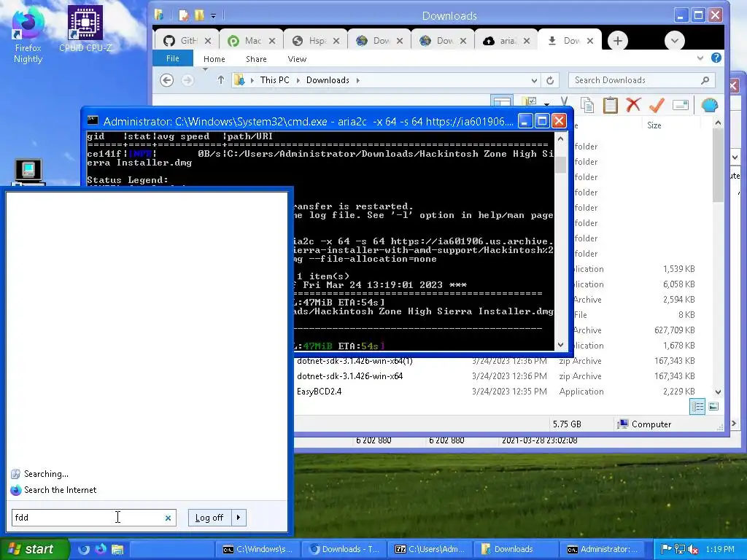
Task: Close the GitHub tab
Action: tap(208, 41)
